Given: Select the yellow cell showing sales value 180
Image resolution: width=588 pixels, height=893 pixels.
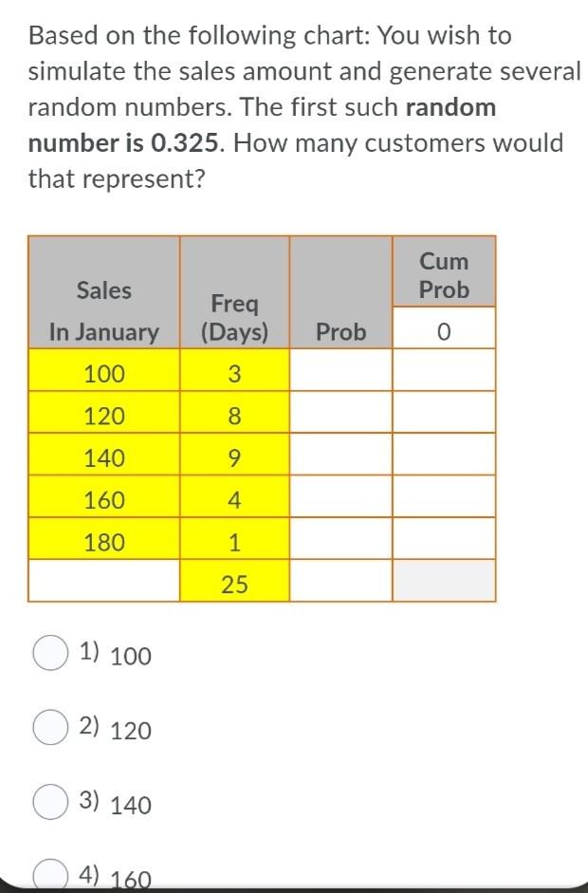Looking at the screenshot, I should [x=103, y=541].
